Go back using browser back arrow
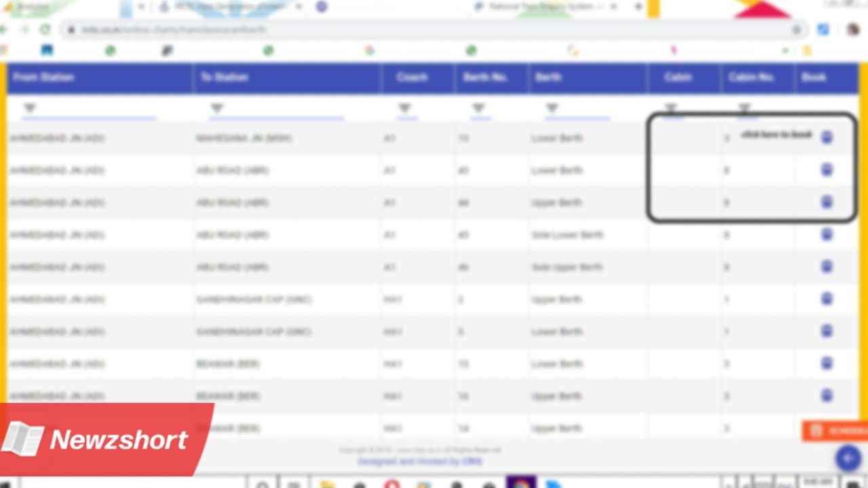 (3, 30)
